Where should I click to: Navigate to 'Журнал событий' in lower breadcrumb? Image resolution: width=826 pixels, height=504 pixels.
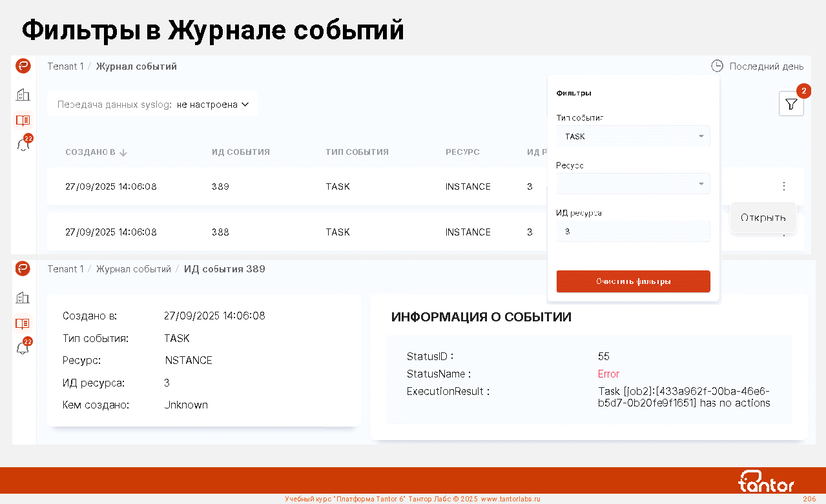point(133,269)
